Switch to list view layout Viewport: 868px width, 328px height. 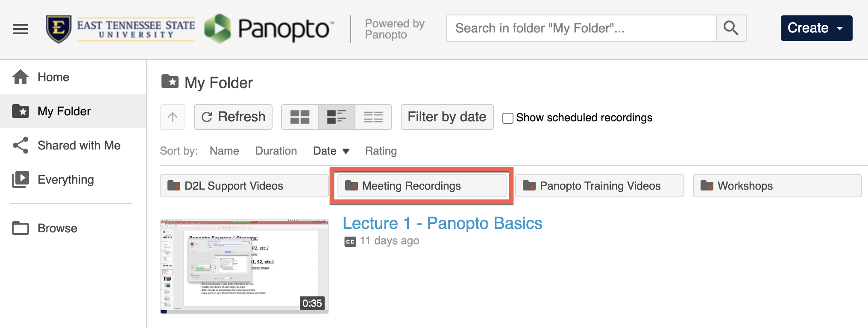[373, 117]
